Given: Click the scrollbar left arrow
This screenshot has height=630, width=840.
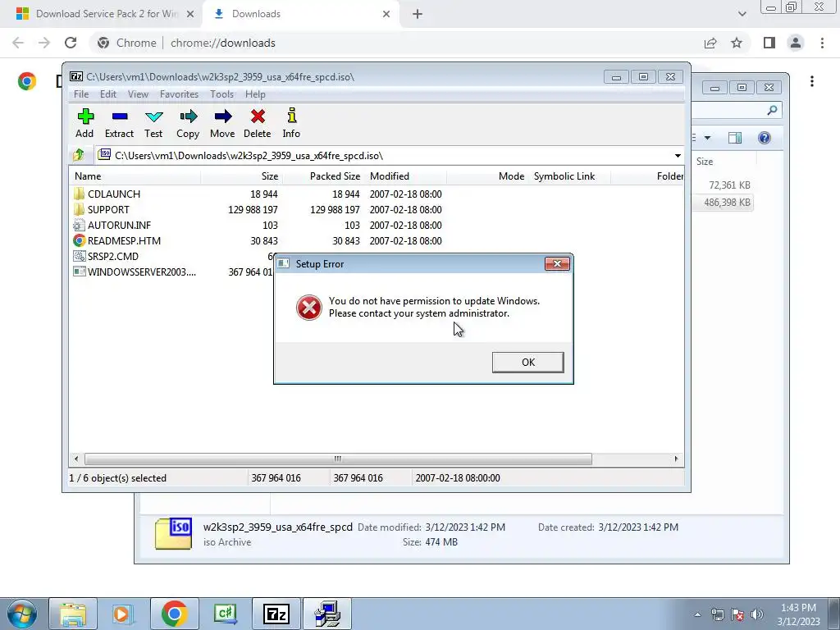Looking at the screenshot, I should 76,459.
